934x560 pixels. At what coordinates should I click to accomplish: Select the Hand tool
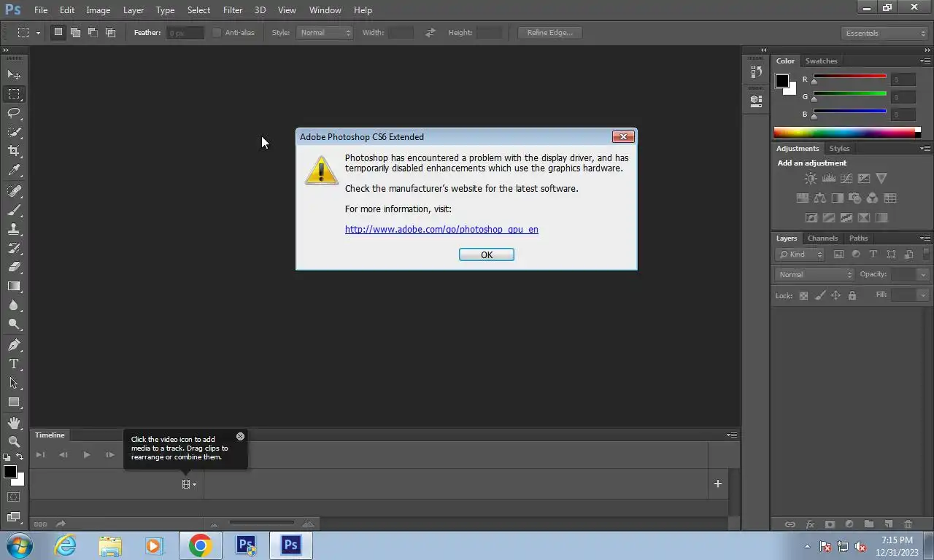point(14,423)
